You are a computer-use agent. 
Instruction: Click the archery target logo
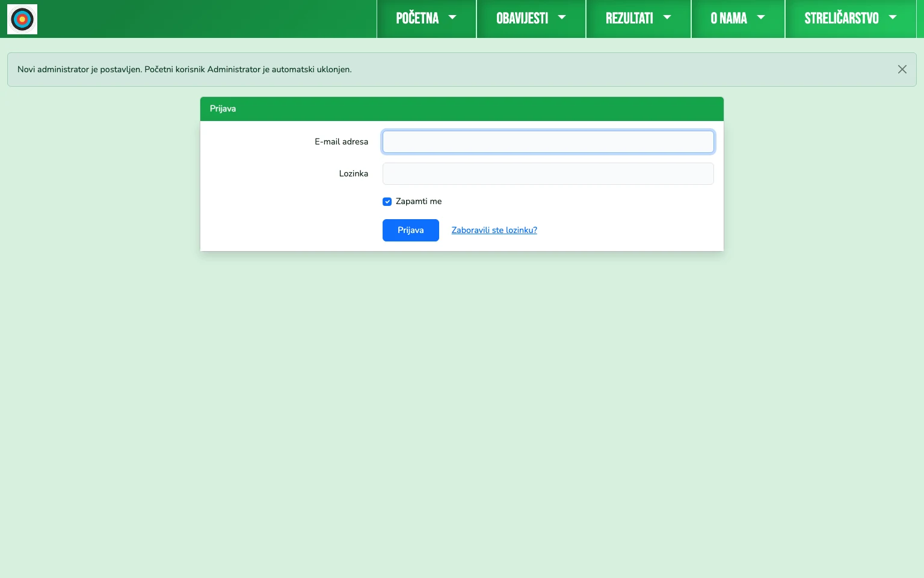click(22, 19)
